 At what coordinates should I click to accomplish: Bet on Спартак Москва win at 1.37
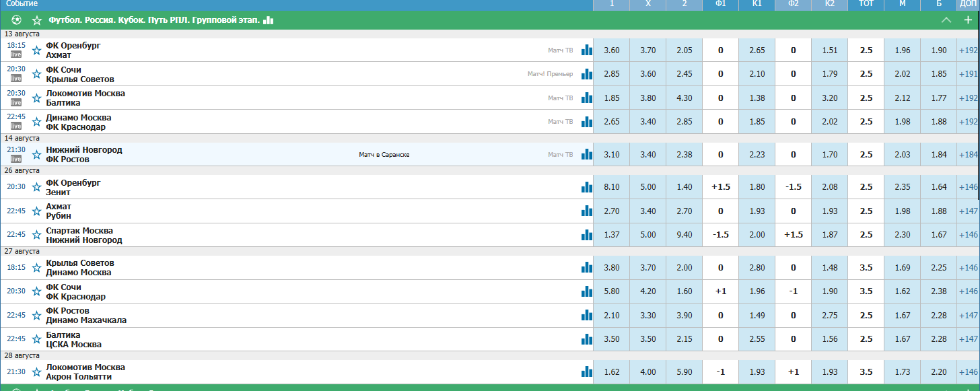pyautogui.click(x=612, y=235)
